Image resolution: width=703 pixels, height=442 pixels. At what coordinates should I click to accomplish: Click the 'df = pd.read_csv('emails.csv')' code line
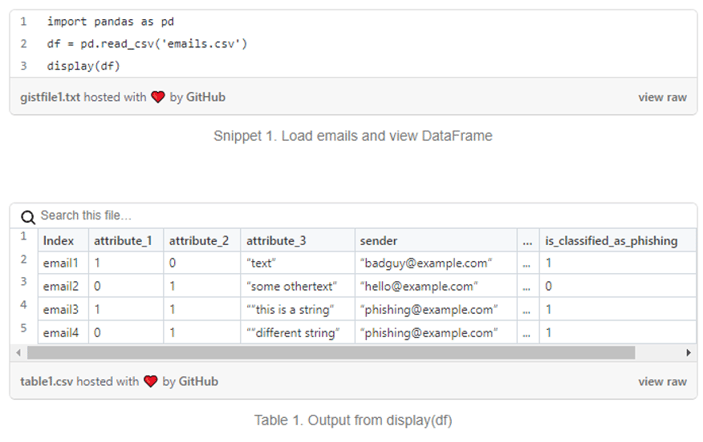(x=147, y=44)
